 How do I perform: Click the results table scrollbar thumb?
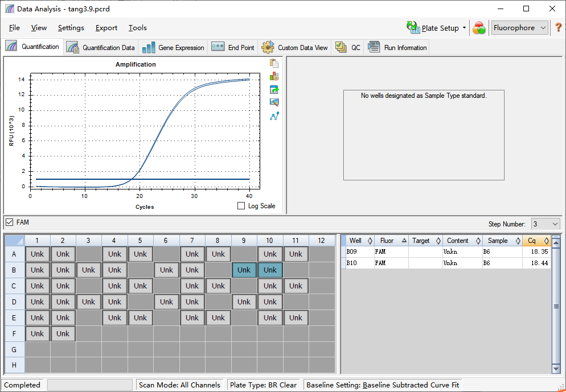(x=556, y=306)
